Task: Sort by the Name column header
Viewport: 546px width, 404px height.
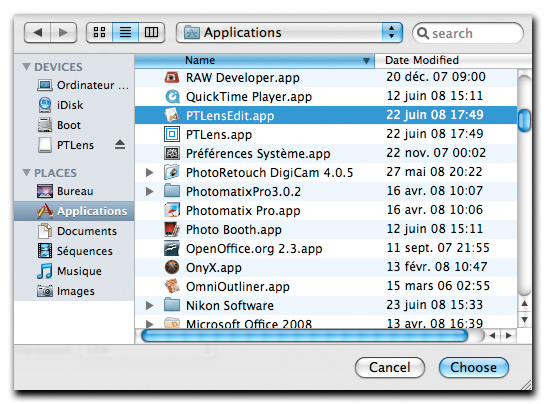Action: pyautogui.click(x=255, y=61)
